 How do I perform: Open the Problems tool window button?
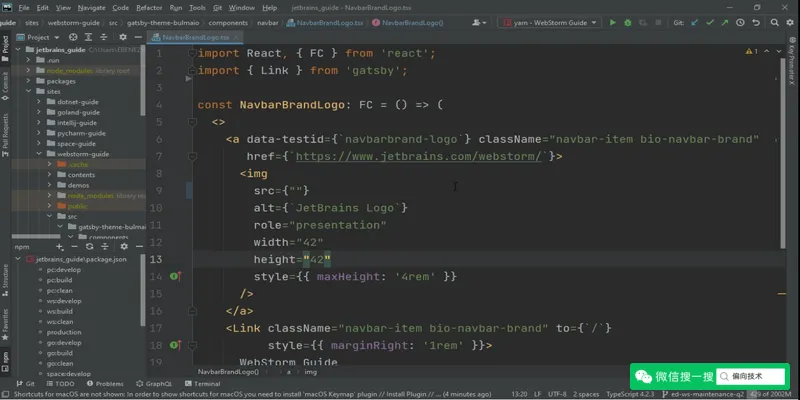(105, 384)
